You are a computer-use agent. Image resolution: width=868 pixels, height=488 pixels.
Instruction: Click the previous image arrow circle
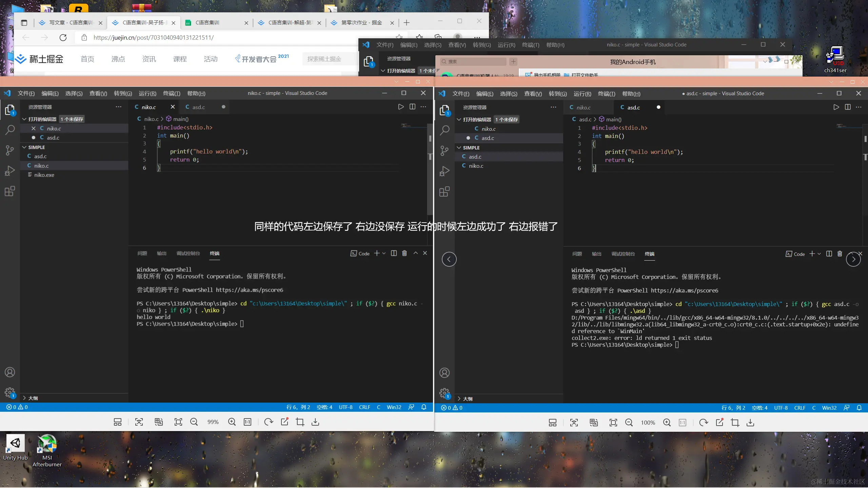[x=449, y=260]
